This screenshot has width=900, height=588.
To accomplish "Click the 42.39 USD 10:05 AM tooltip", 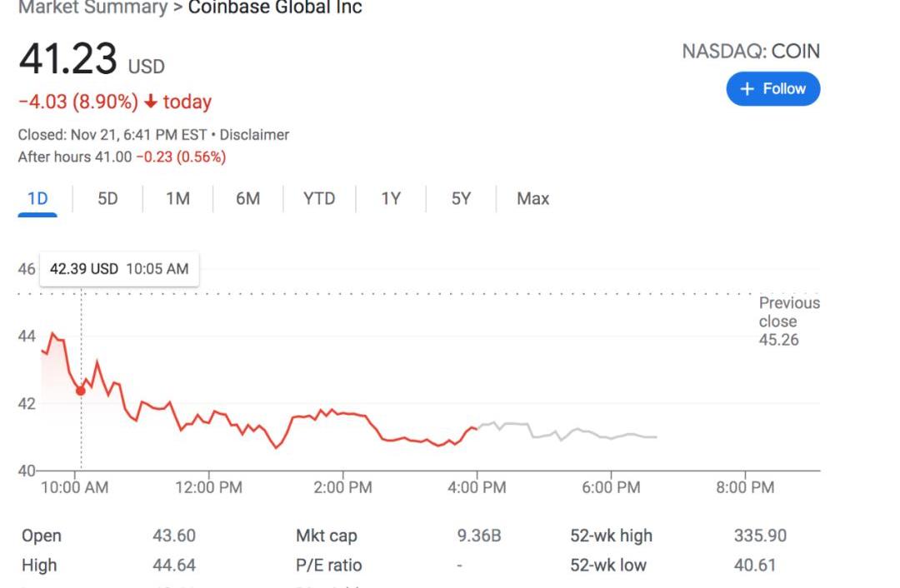I will click(x=119, y=269).
